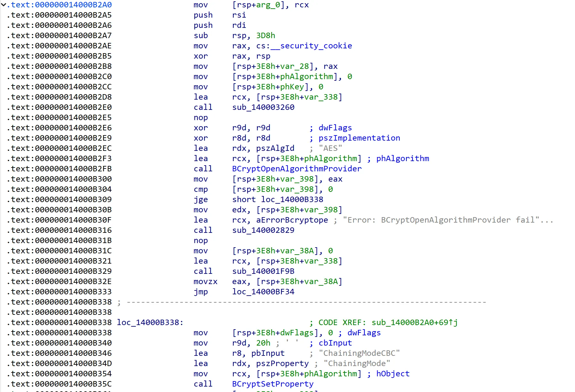
Task: Follow the jge target loc_14000B338
Action: click(292, 200)
